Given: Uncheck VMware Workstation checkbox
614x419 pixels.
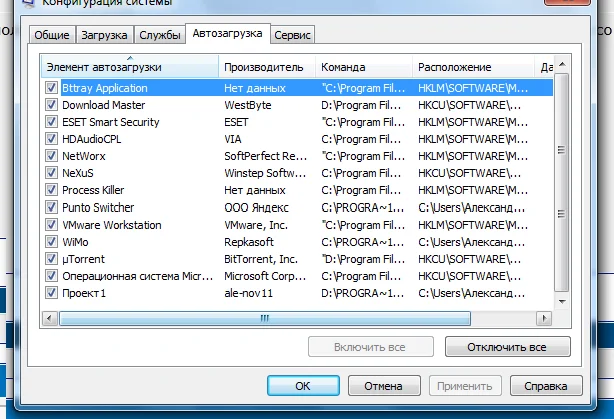Looking at the screenshot, I should pos(51,225).
